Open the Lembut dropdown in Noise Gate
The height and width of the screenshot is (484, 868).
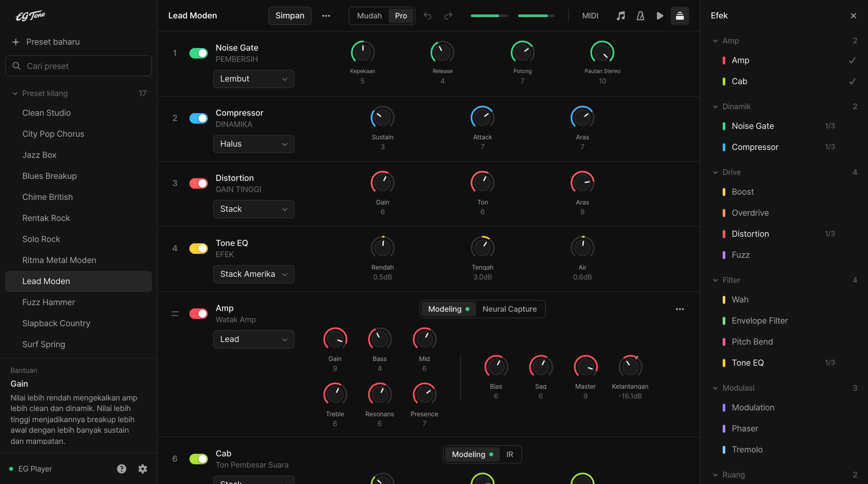coord(253,79)
